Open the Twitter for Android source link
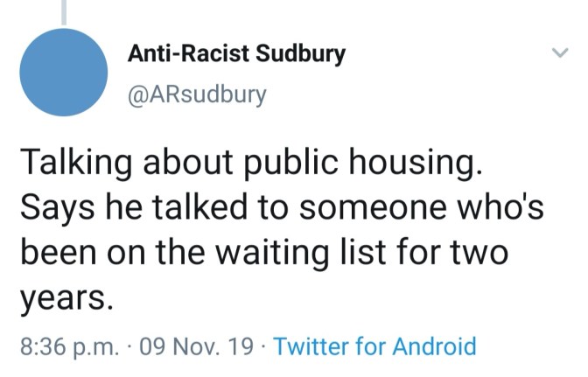The image size is (588, 377). click(375, 346)
